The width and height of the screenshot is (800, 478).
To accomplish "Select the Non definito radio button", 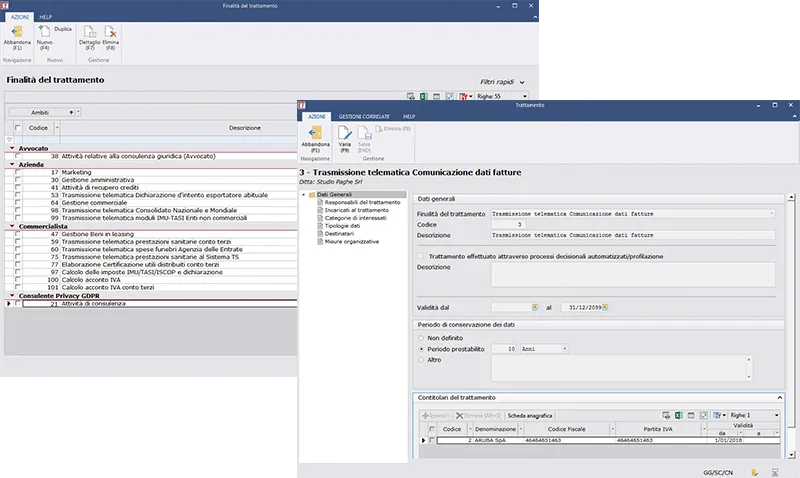I will (420, 338).
